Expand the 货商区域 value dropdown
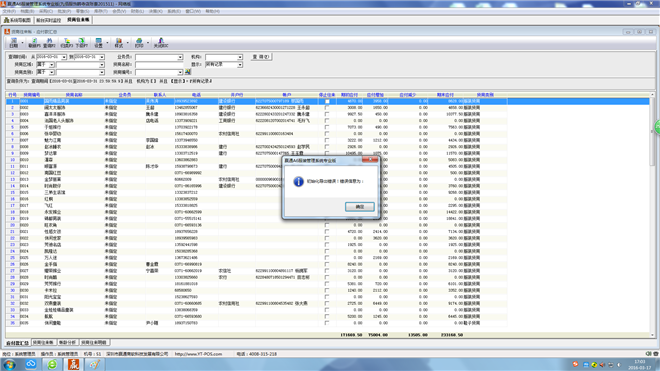This screenshot has width=660, height=371. coord(102,65)
